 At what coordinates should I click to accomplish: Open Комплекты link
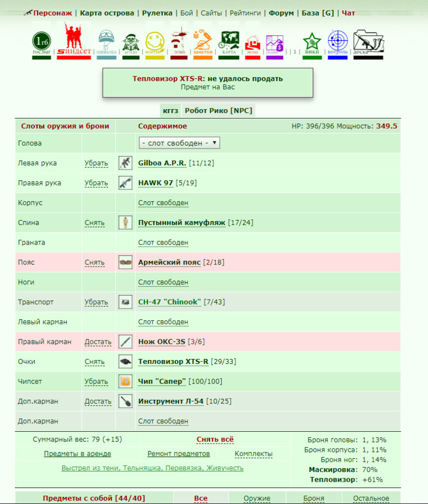click(253, 454)
